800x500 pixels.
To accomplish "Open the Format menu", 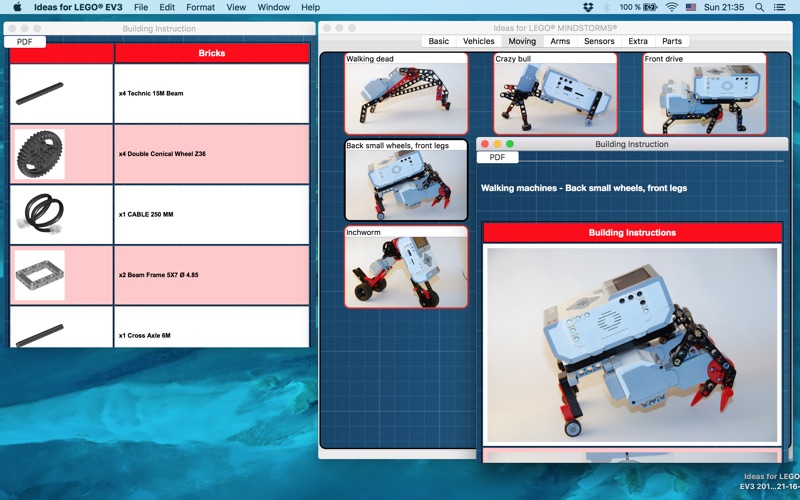I will pyautogui.click(x=201, y=7).
